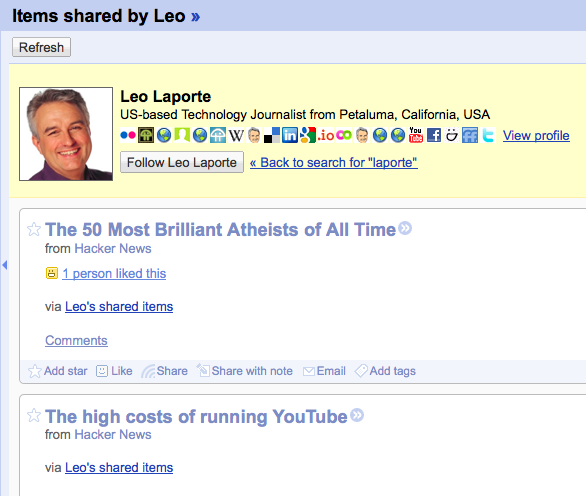Open the LinkedIn profile icon
Viewport: 586px width, 496px height.
coord(290,135)
